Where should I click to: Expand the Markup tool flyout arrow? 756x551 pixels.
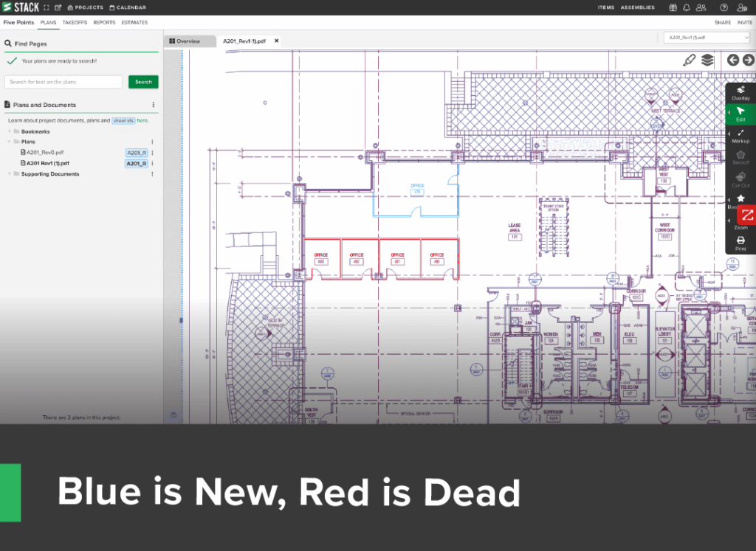pos(729,134)
